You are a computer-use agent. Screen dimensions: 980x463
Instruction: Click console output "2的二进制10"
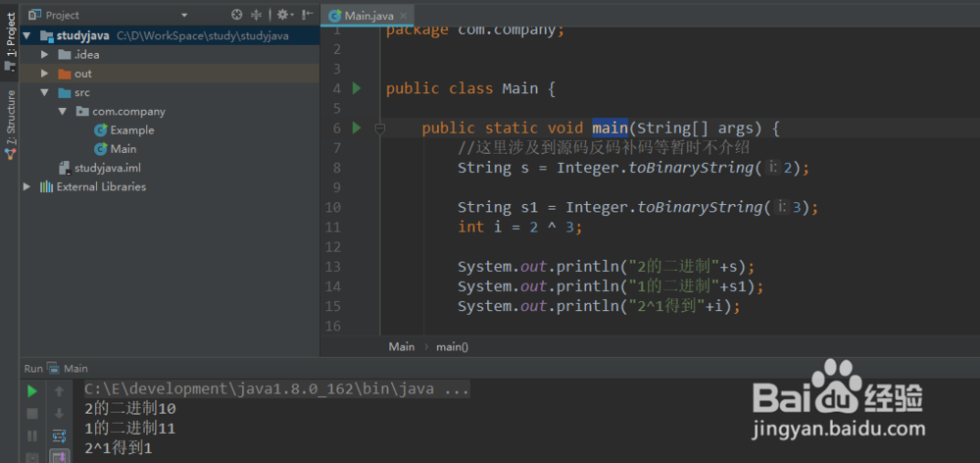pyautogui.click(x=130, y=409)
